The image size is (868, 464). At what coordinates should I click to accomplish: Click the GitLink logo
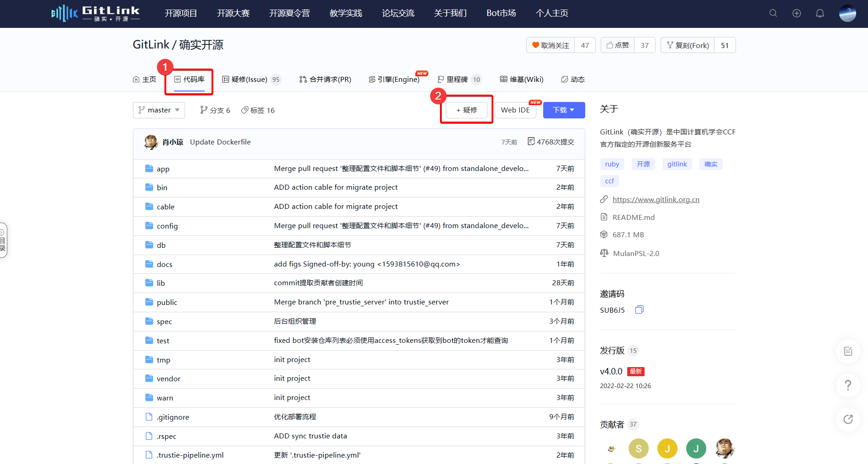coord(95,13)
